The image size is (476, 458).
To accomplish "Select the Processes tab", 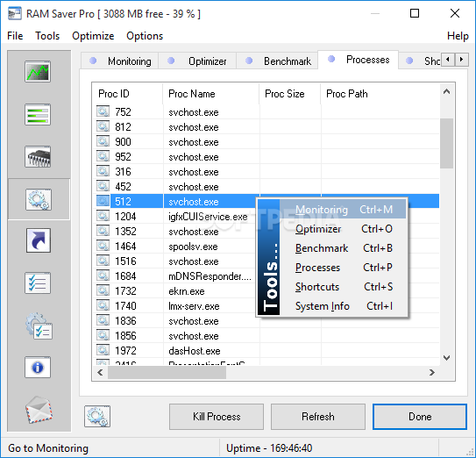I will coord(359,60).
